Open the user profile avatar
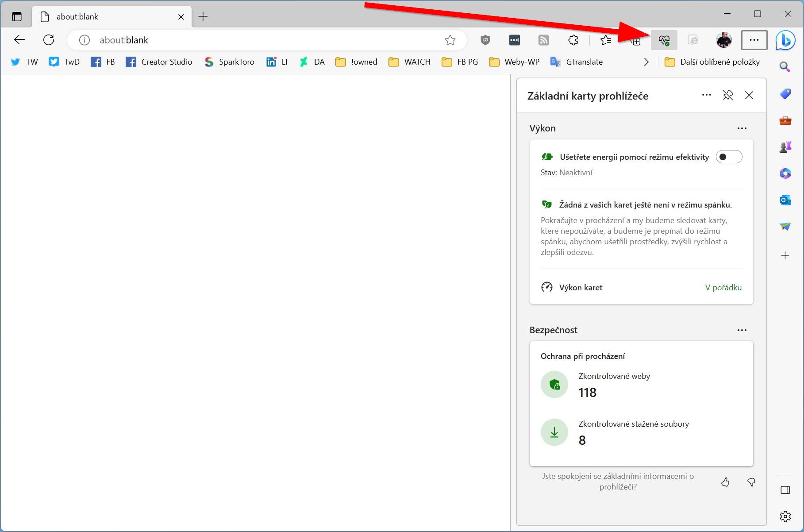Viewport: 804px width, 532px height. click(724, 40)
